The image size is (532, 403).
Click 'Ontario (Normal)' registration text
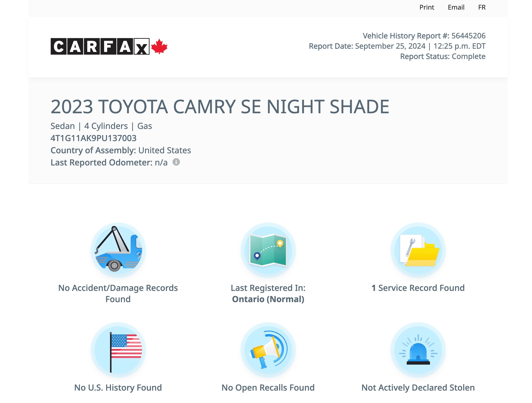pyautogui.click(x=268, y=299)
